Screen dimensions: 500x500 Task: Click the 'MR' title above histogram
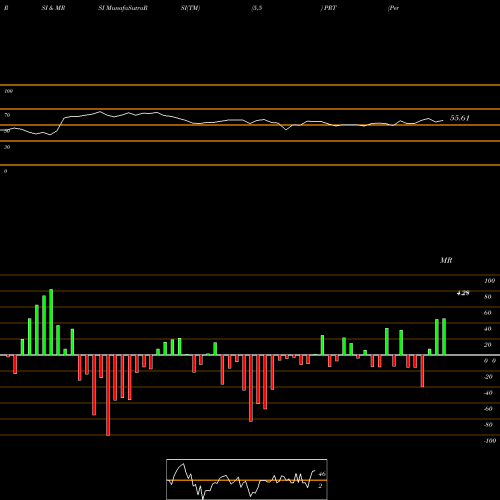pos(446,260)
